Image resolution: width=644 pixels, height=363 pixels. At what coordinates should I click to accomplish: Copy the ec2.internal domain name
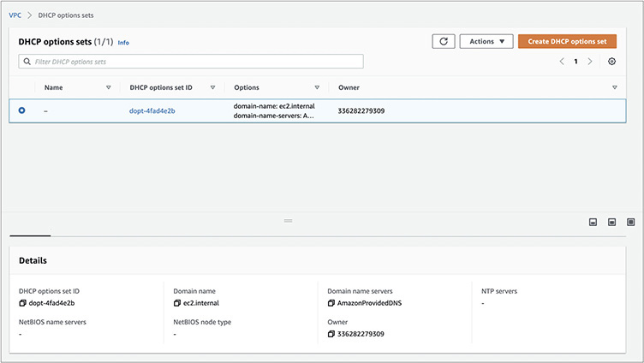tap(177, 303)
